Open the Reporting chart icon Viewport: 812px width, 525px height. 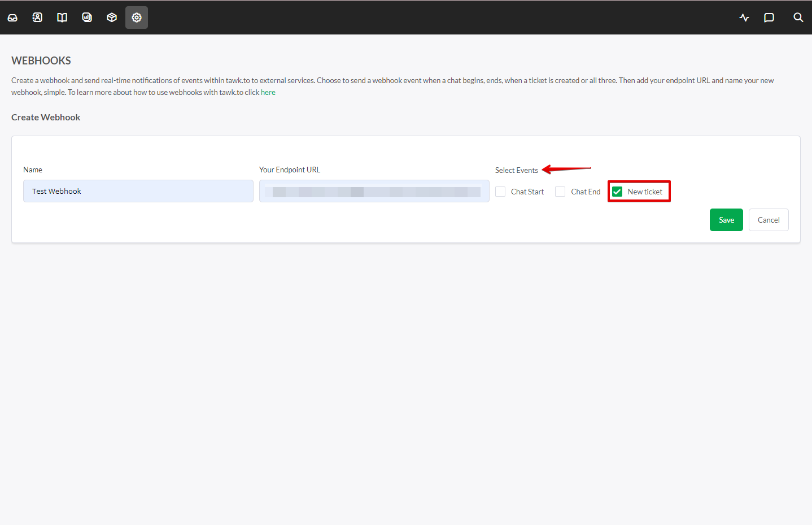pos(87,18)
